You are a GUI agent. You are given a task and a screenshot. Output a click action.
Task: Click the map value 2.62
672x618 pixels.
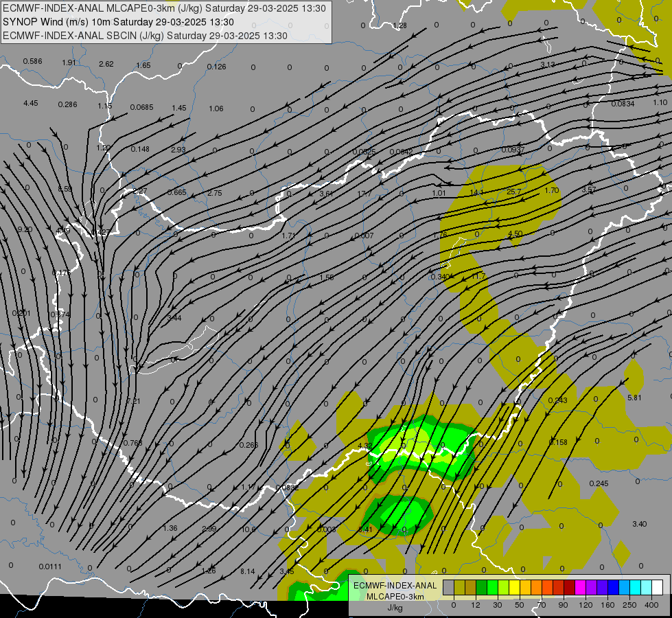point(106,64)
